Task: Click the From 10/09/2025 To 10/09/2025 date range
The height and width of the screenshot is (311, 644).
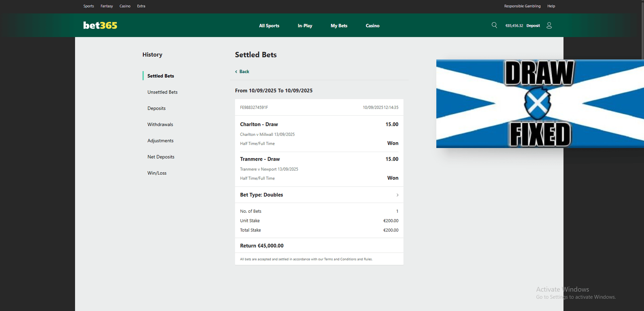Action: coord(274,91)
